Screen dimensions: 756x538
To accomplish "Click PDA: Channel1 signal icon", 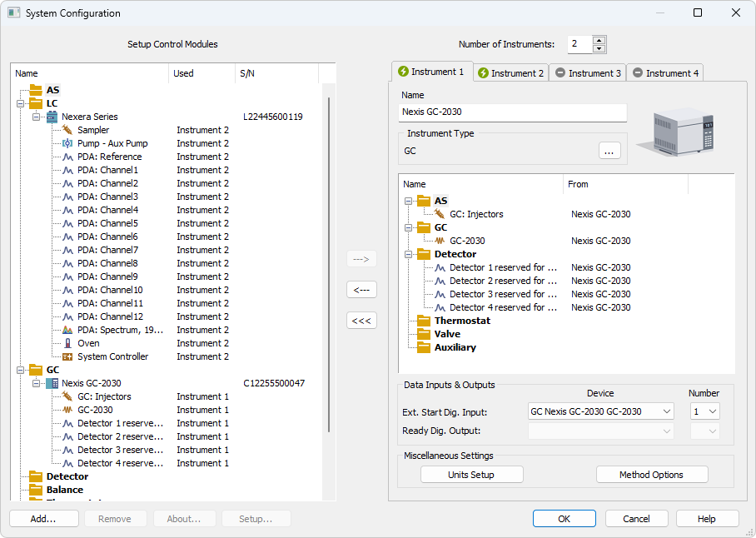I will [67, 170].
